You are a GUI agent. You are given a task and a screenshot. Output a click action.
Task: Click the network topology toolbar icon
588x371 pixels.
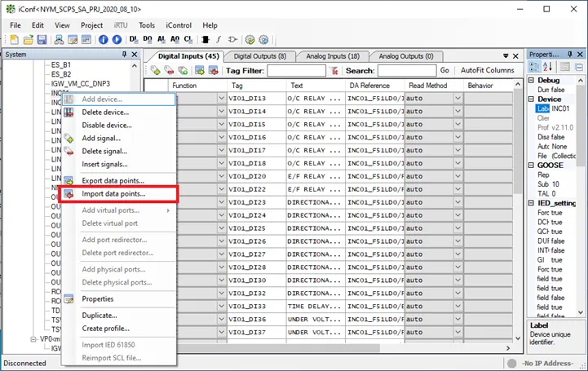click(x=59, y=39)
